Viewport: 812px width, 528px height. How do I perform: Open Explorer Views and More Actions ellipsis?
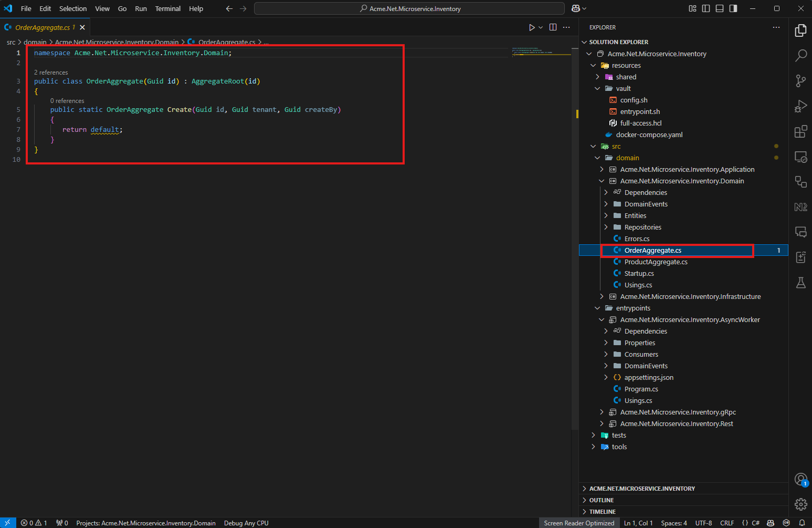tap(776, 27)
